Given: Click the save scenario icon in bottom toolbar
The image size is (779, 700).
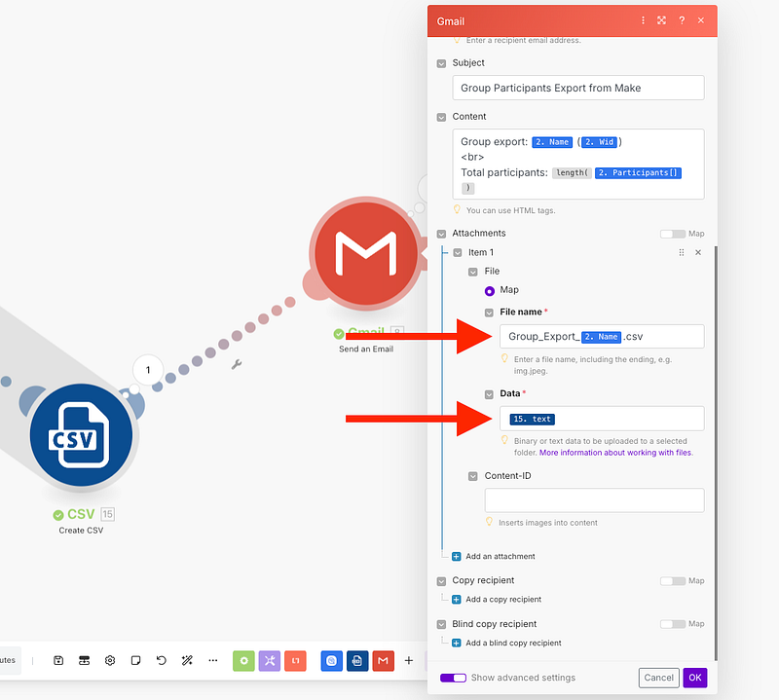Looking at the screenshot, I should click(x=58, y=660).
